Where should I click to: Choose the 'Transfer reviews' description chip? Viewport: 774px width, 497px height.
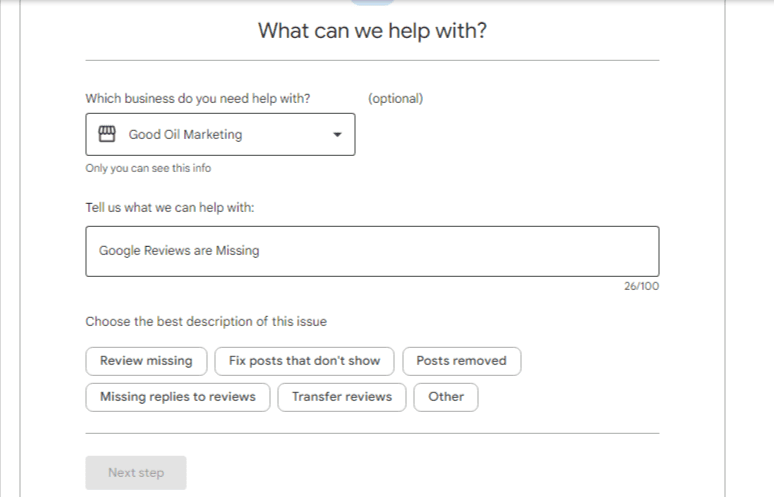click(x=342, y=397)
